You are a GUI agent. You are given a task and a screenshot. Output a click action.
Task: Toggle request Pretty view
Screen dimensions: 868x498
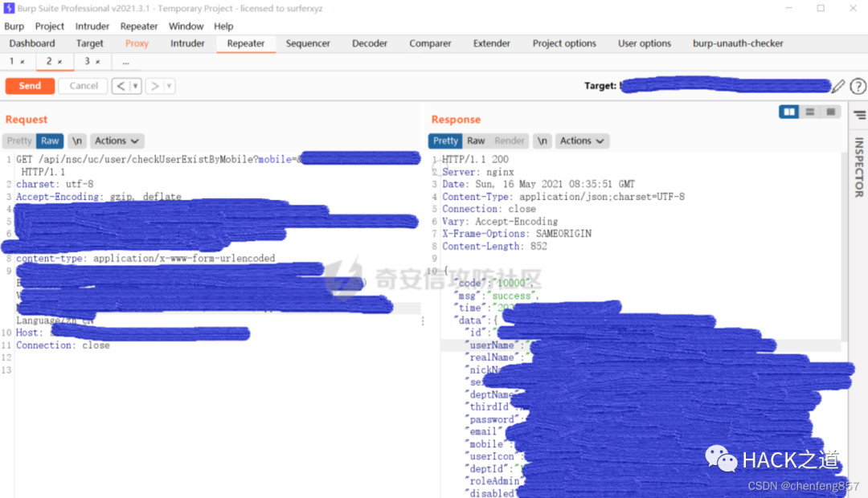click(x=19, y=141)
